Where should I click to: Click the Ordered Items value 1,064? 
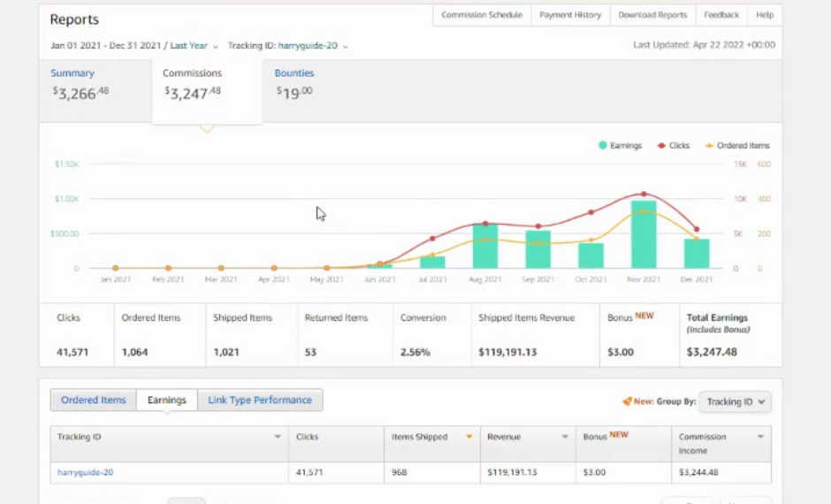click(x=134, y=352)
